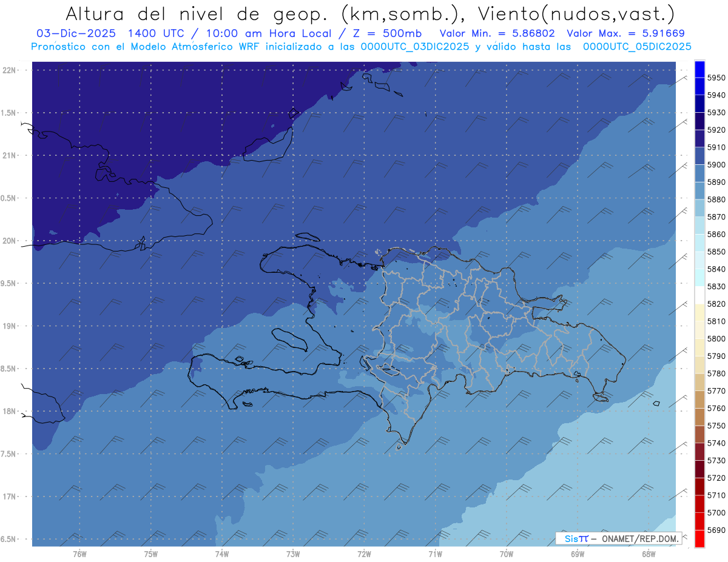Click the '5920' color scale label
This screenshot has width=728, height=562.
[x=716, y=130]
